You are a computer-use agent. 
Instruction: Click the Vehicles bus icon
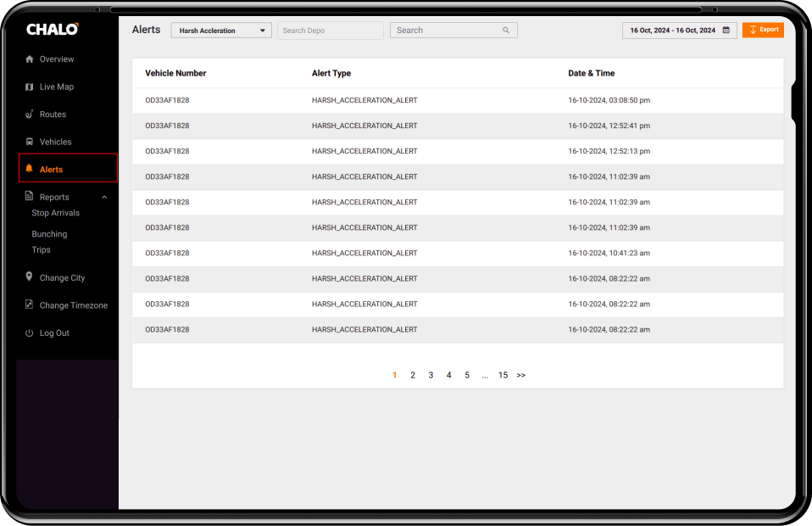click(x=30, y=142)
